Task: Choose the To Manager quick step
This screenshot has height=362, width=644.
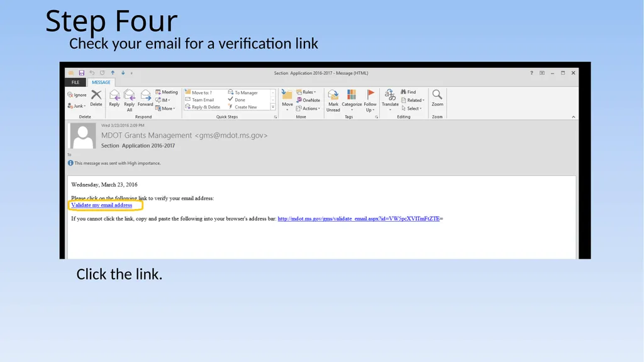Action: [x=243, y=93]
